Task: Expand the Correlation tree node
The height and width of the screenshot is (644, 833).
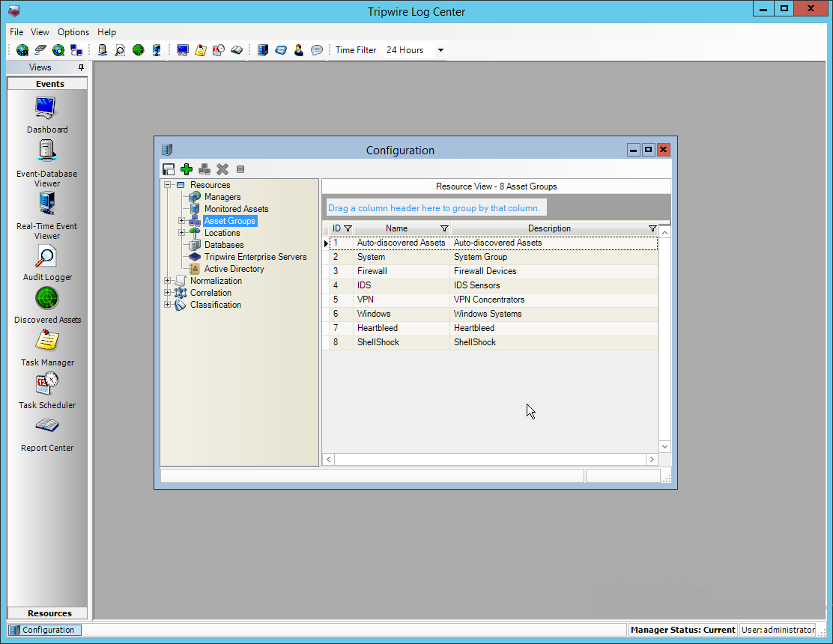Action: coord(167,293)
